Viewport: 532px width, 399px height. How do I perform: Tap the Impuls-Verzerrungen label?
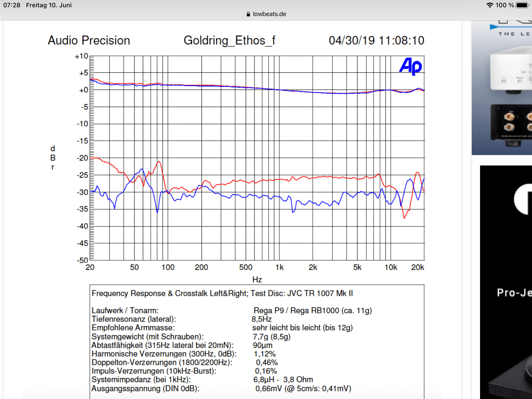(x=154, y=371)
